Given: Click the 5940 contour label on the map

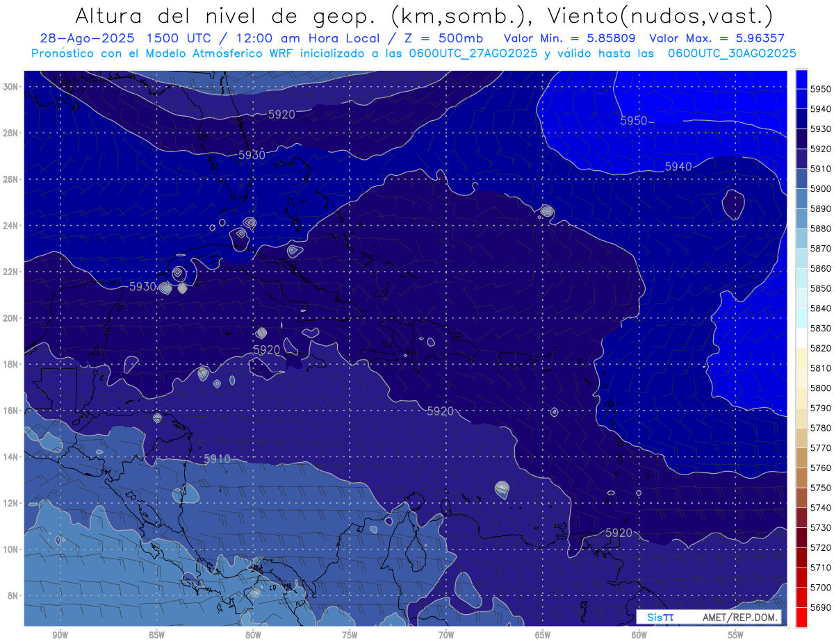Looking at the screenshot, I should (x=678, y=166).
